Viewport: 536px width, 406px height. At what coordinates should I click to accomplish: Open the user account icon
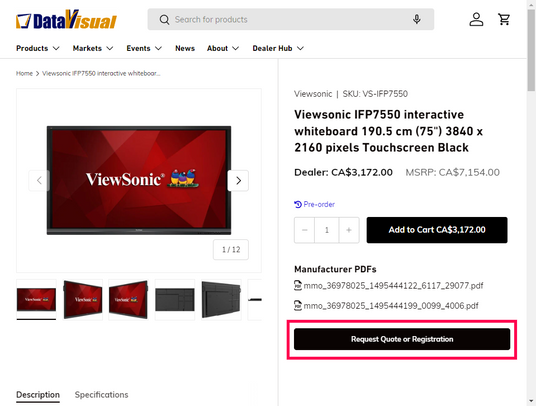tap(476, 19)
